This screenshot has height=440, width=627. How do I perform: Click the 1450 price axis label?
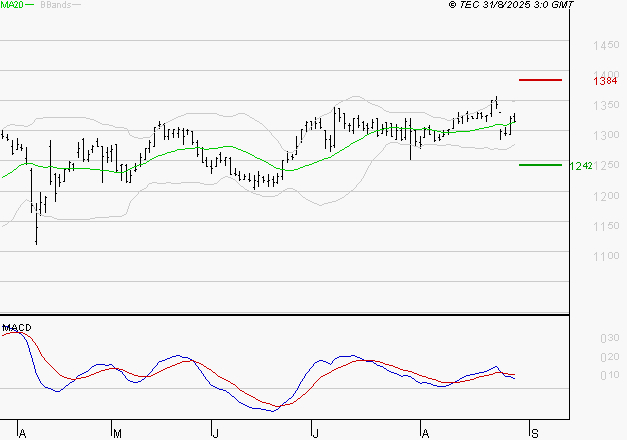(606, 45)
